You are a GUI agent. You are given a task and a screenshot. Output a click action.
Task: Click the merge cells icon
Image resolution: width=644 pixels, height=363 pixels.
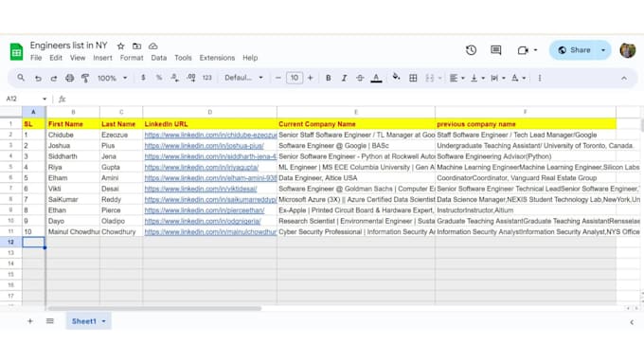click(x=430, y=78)
